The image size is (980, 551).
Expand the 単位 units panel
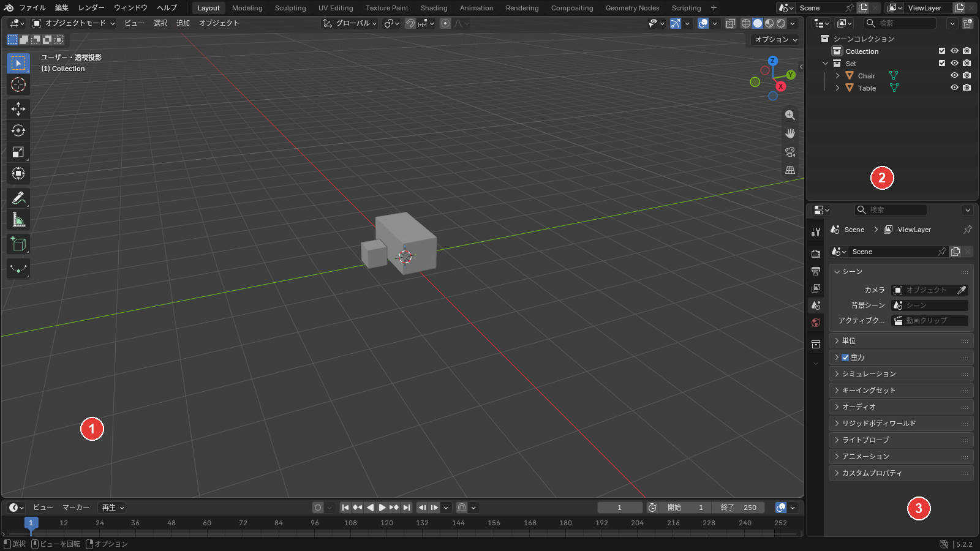(901, 341)
